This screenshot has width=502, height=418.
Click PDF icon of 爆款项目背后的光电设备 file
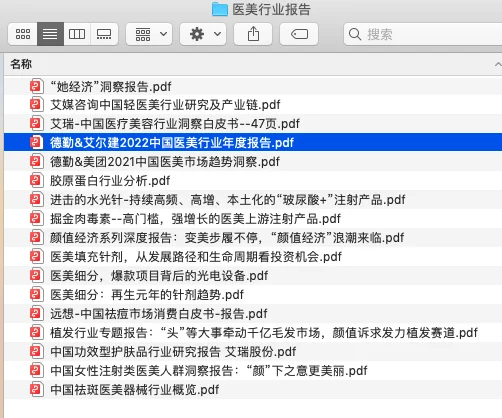(36, 275)
